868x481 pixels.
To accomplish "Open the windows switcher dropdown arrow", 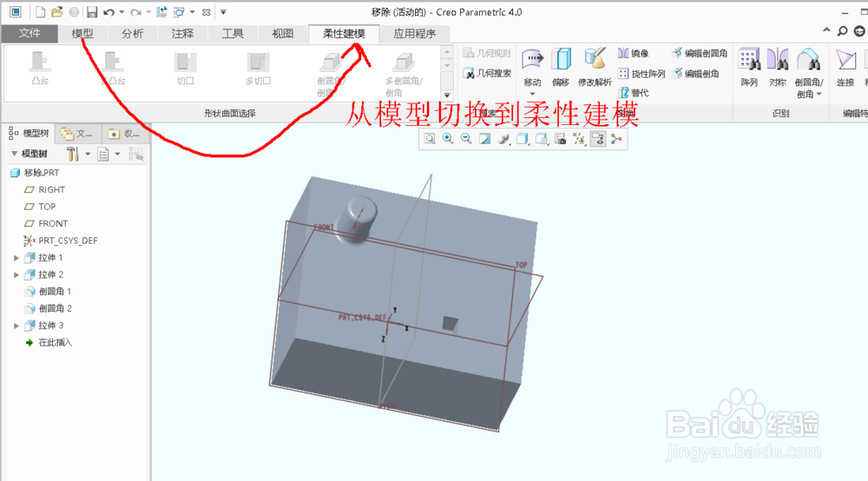I will click(192, 11).
